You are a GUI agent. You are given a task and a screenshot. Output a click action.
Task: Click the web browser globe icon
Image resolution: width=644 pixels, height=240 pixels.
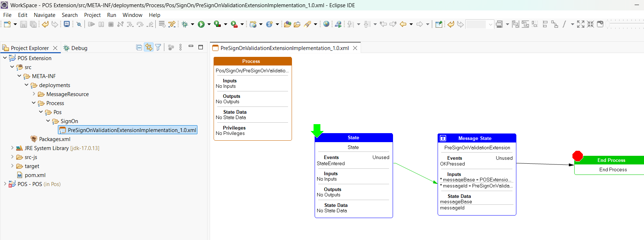click(x=326, y=24)
